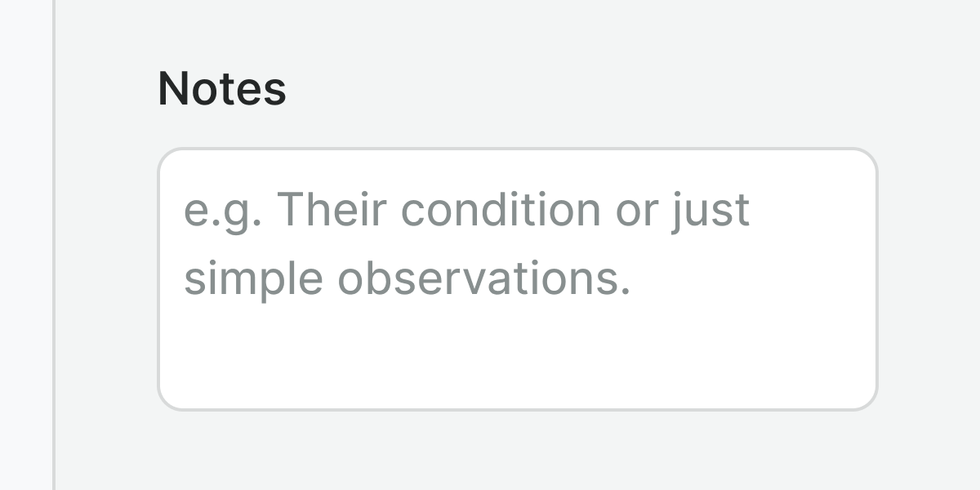The image size is (980, 490).
Task: Click the gray panel background below Notes box
Action: [x=517, y=452]
